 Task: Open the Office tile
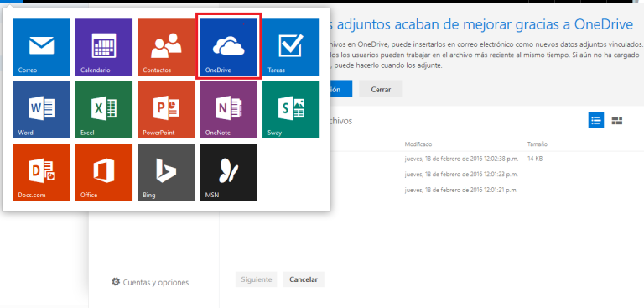coord(104,172)
